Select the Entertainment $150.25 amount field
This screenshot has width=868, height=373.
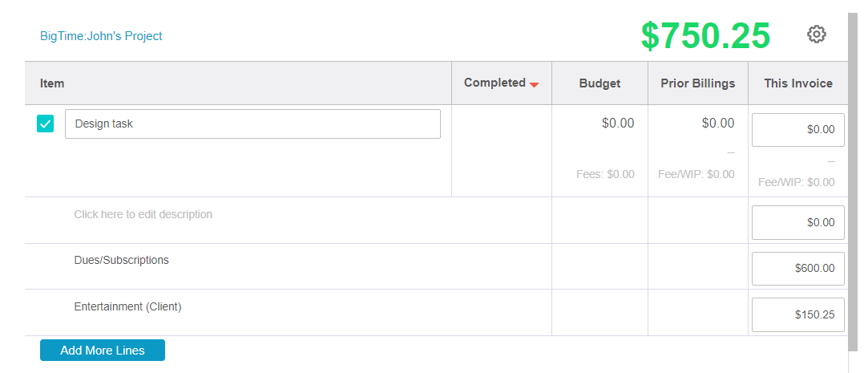797,315
